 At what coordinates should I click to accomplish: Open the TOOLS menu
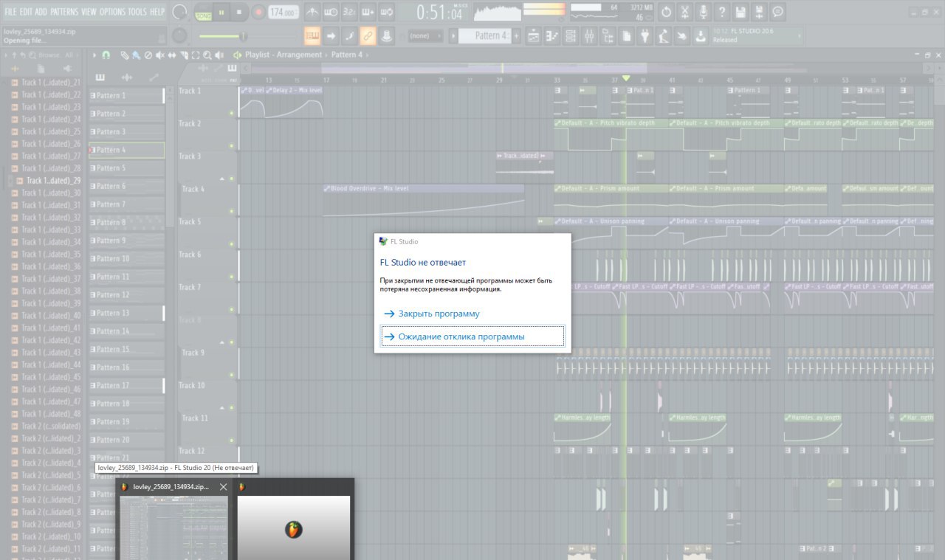coord(137,12)
